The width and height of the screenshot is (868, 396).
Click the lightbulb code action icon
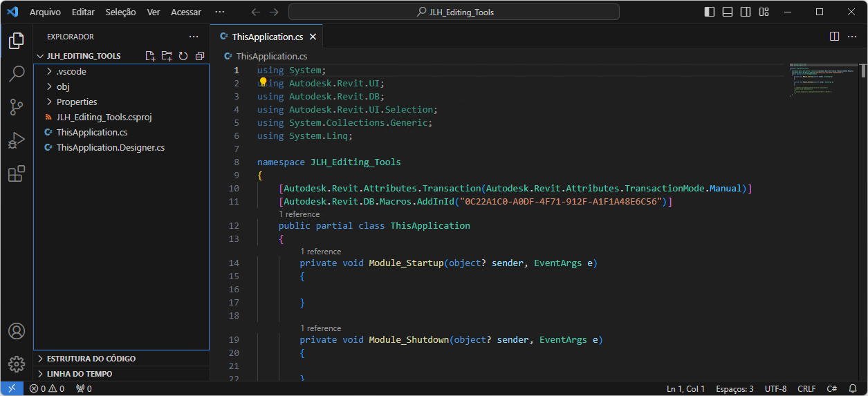264,82
